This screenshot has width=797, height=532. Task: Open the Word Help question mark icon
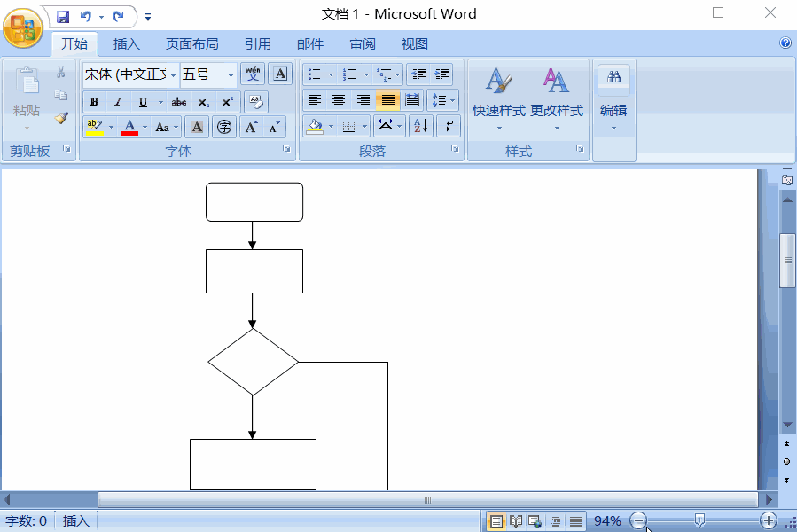pos(785,43)
